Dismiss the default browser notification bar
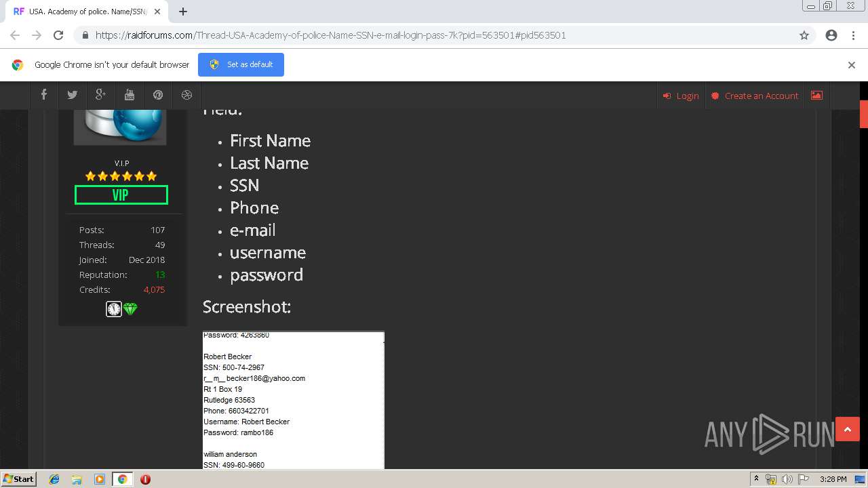 coord(851,65)
